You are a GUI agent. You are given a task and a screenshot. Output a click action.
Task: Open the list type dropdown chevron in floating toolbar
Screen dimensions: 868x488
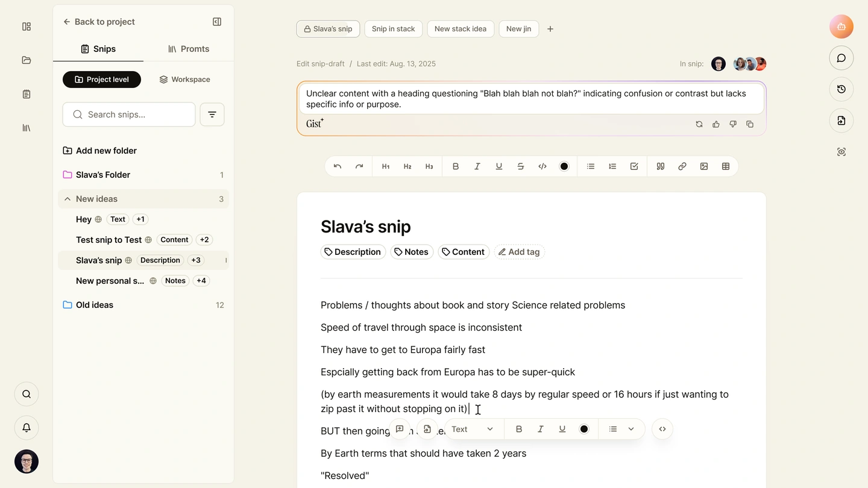tap(631, 429)
